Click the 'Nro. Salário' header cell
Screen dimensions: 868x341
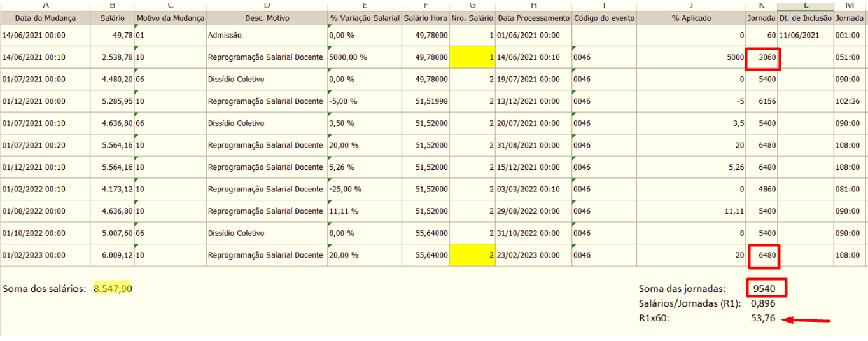tap(472, 18)
